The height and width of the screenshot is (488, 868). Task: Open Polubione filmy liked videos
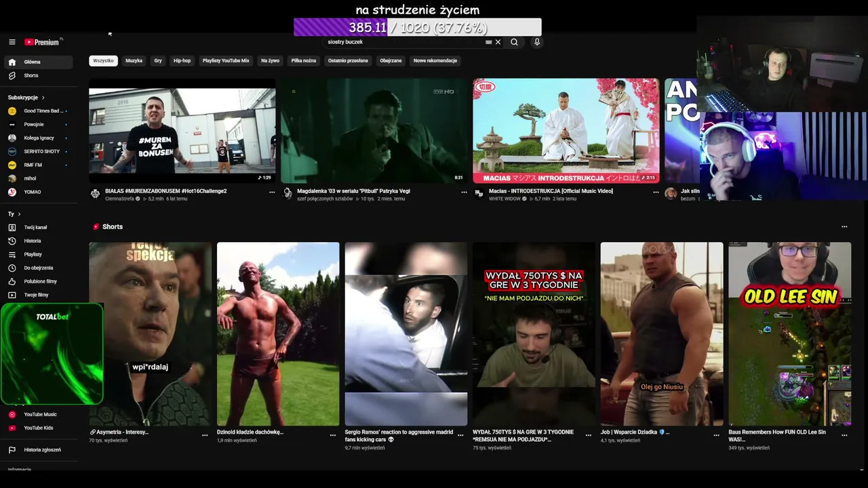point(37,281)
